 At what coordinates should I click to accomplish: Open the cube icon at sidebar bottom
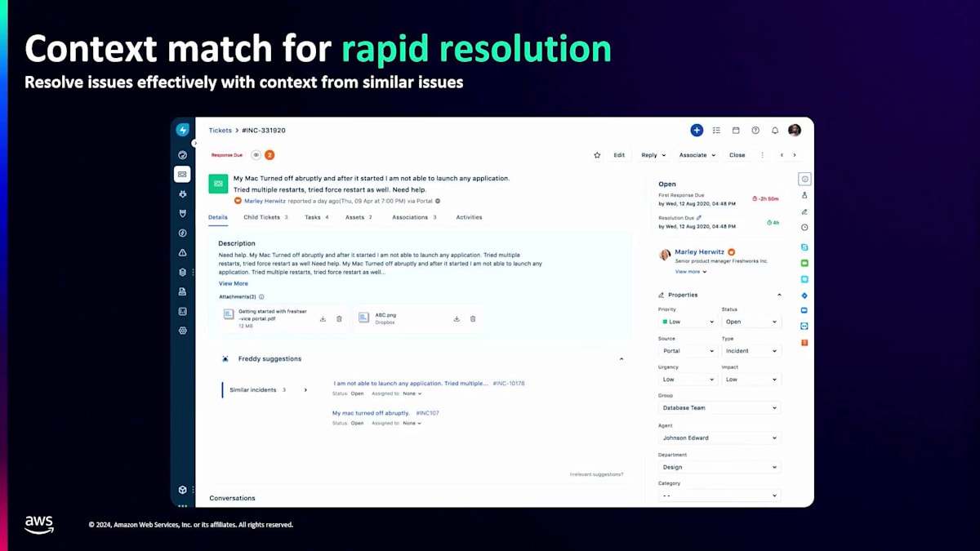click(183, 490)
